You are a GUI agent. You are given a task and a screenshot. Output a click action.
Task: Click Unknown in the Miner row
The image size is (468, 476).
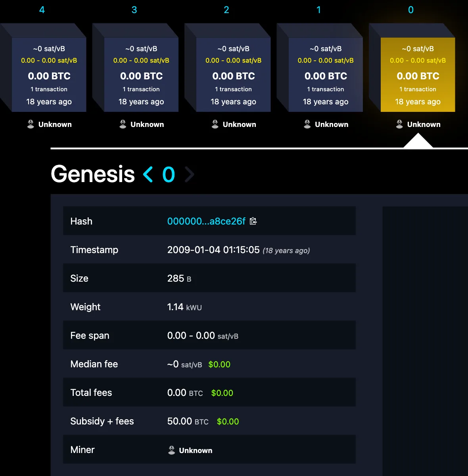point(196,450)
